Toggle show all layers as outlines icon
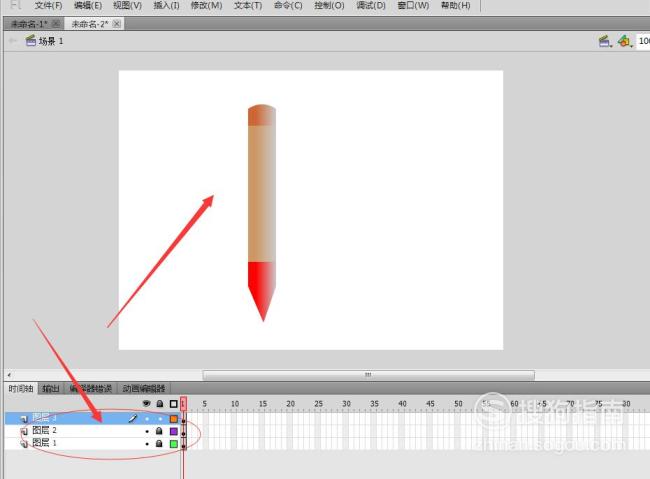650x479 pixels. 174,404
